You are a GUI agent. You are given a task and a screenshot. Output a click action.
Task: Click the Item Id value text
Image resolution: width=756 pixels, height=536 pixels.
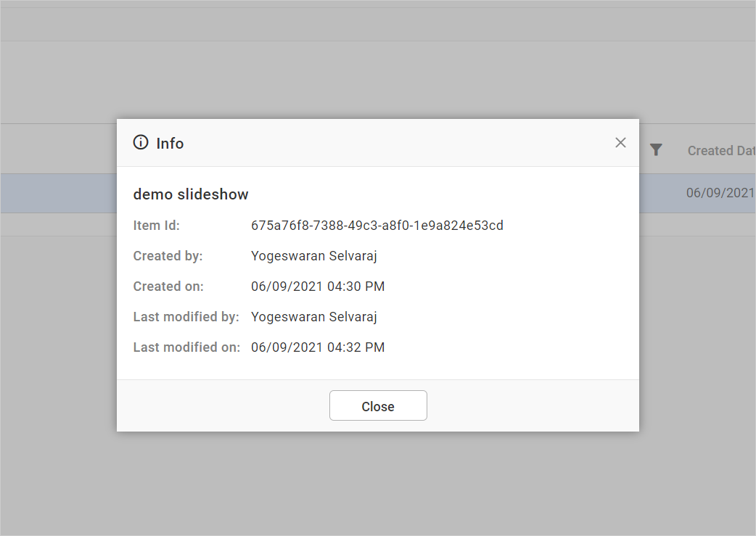(x=377, y=225)
